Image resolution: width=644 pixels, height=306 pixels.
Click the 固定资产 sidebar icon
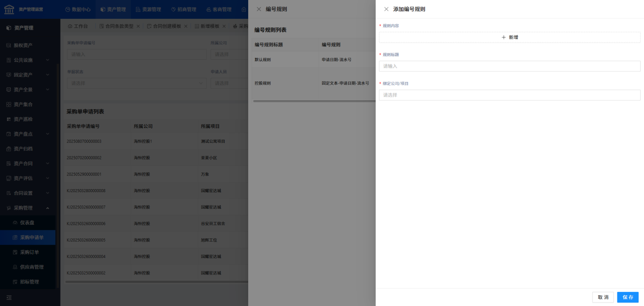pos(9,75)
